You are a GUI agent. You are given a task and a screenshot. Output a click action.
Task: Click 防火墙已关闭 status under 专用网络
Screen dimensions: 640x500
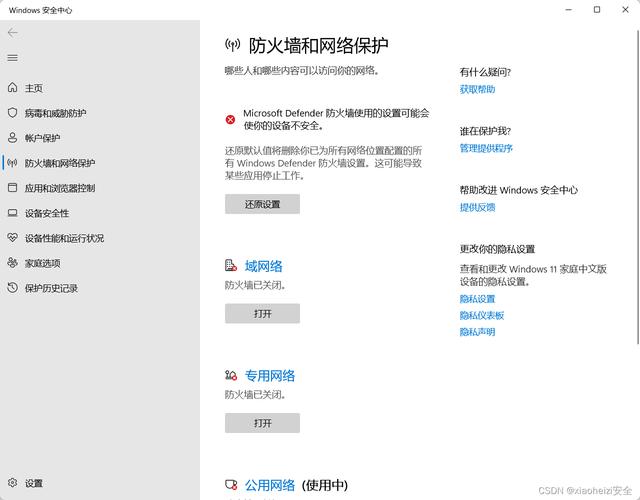point(255,394)
